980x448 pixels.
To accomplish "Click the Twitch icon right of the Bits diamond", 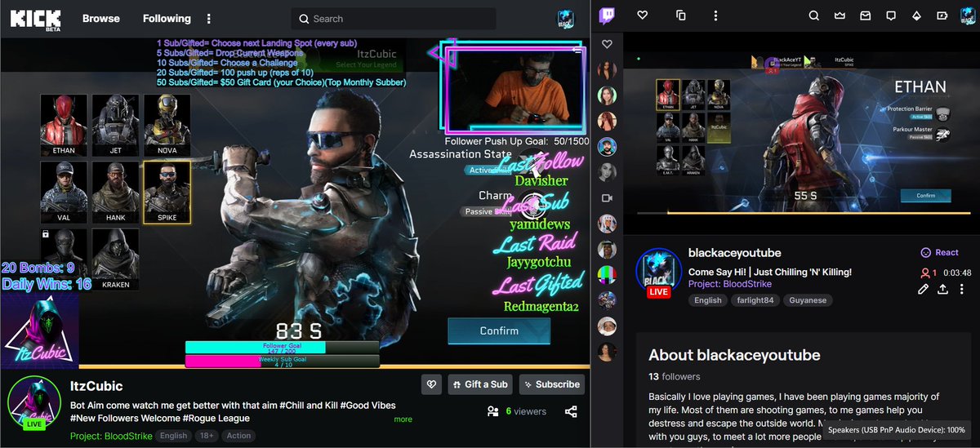I will click(942, 16).
